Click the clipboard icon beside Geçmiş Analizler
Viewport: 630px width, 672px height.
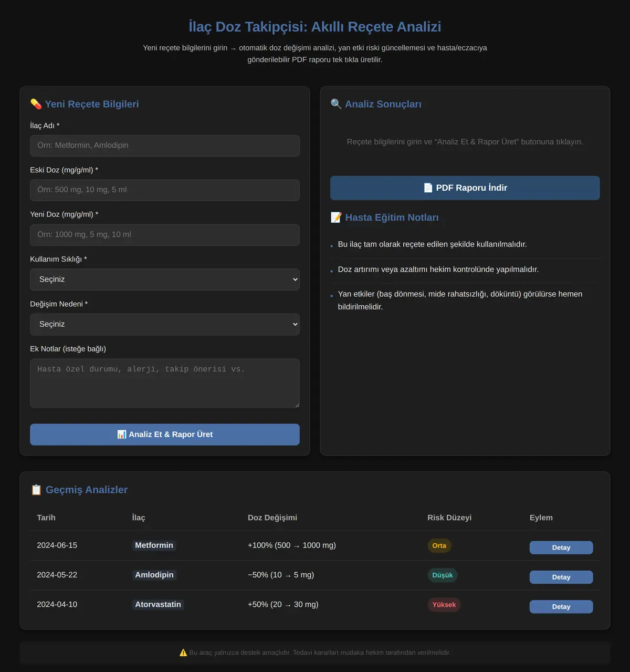click(x=36, y=490)
